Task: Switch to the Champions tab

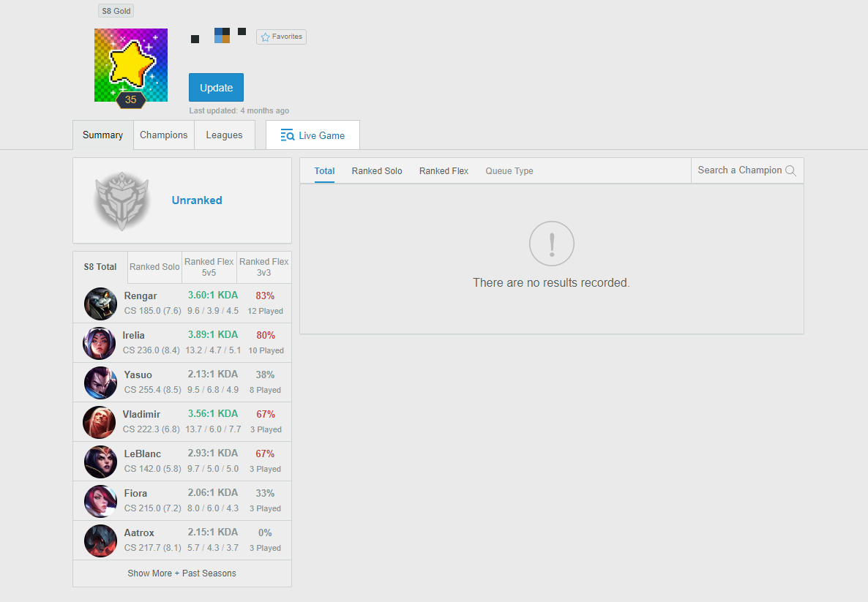Action: click(164, 135)
